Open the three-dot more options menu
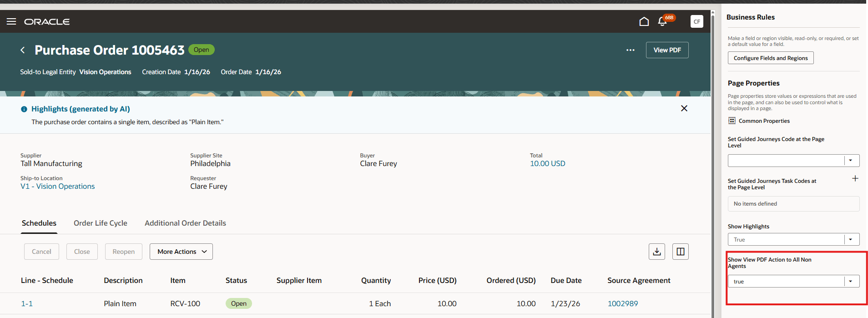The image size is (868, 318). pos(630,50)
